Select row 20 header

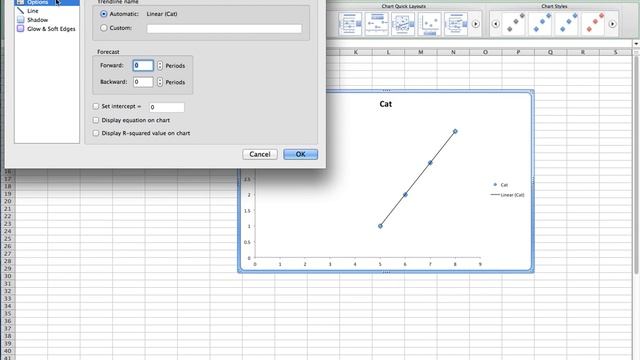7,201
